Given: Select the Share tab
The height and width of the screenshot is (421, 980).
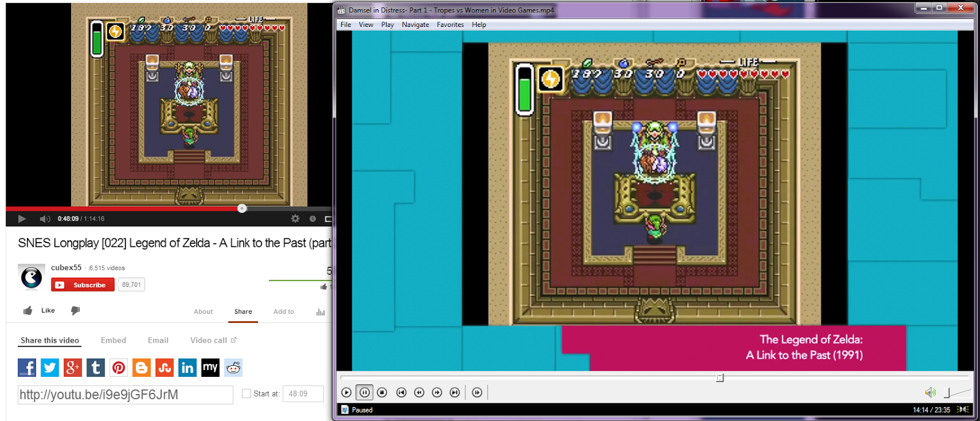Looking at the screenshot, I should [243, 311].
